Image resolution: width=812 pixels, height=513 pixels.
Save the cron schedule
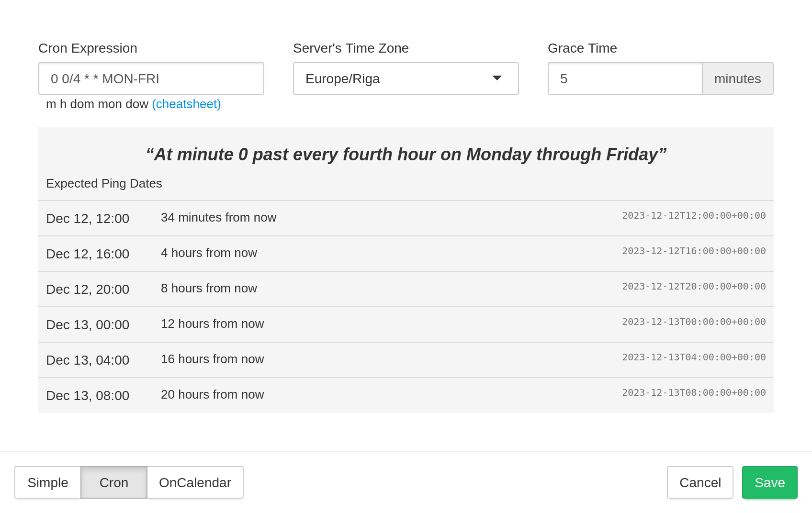(769, 482)
